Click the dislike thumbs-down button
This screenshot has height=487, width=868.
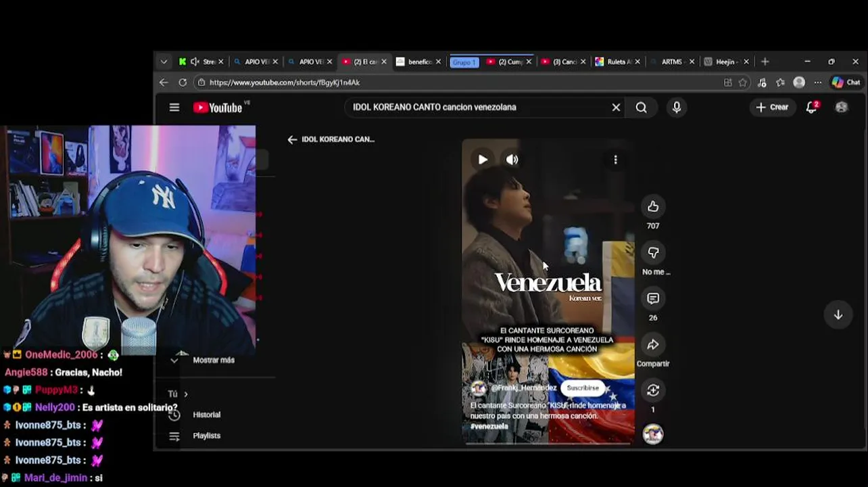coord(653,252)
